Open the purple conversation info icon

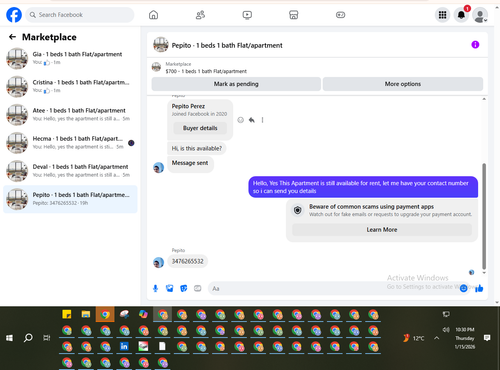click(x=475, y=45)
